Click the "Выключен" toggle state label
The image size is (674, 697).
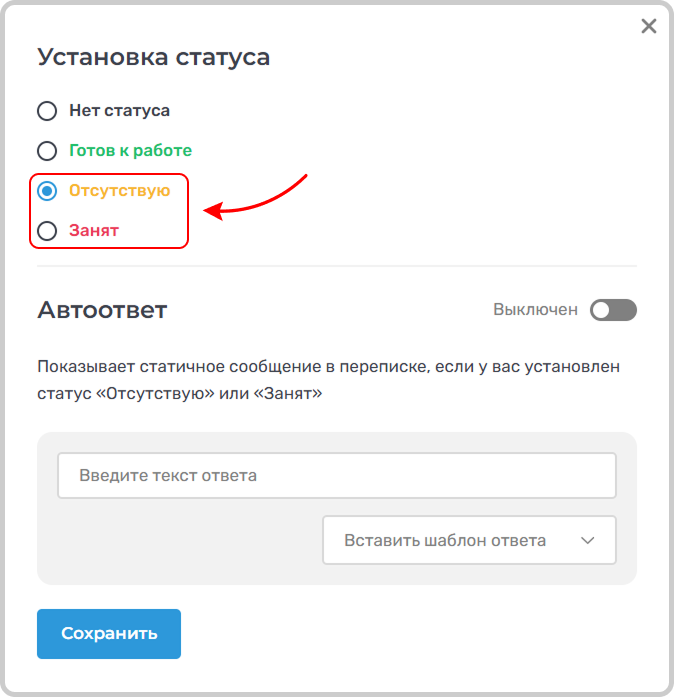(x=535, y=310)
